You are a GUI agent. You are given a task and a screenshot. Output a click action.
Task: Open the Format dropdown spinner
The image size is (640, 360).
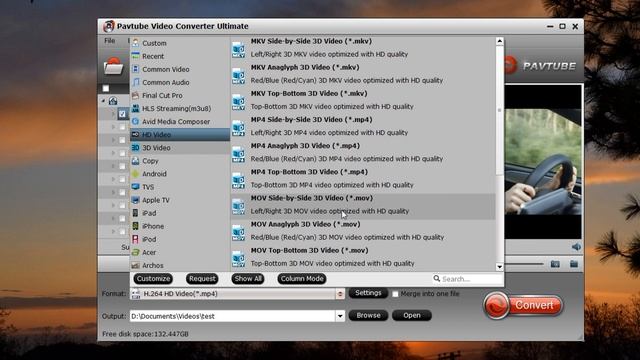[x=340, y=294]
